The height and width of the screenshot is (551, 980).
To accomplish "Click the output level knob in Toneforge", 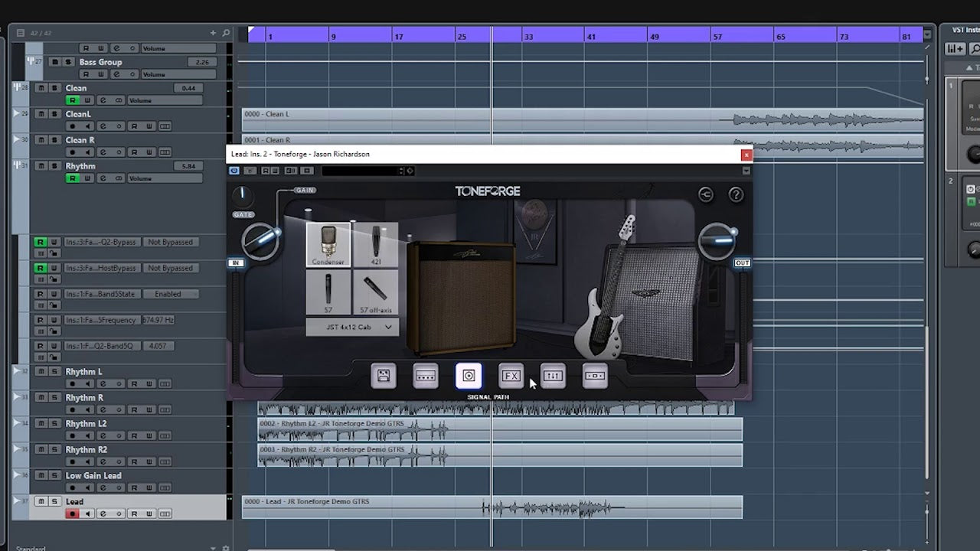I will (x=717, y=241).
